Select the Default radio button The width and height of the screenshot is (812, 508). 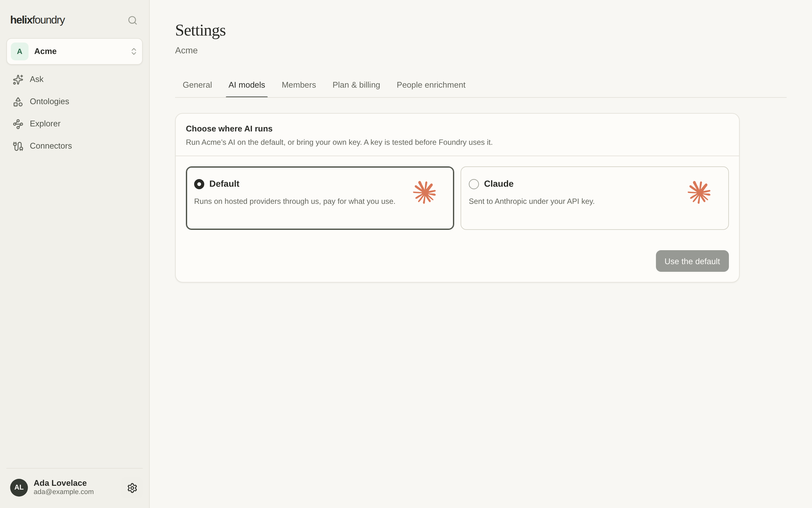pos(199,184)
